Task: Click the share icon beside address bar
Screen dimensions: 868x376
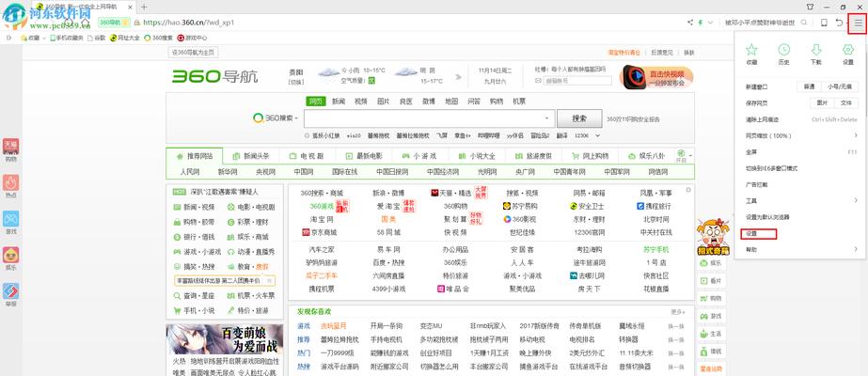Action: 689,23
